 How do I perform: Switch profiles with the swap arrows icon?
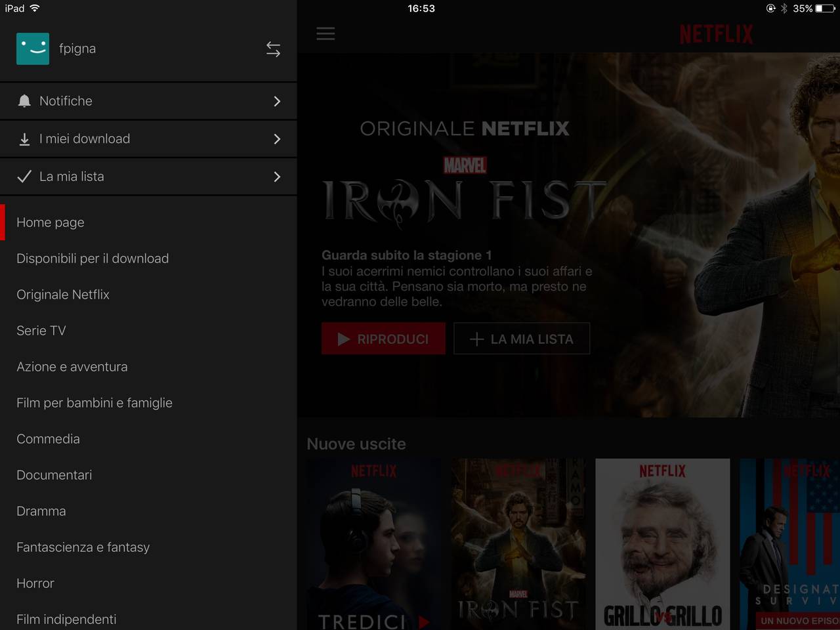(x=273, y=49)
